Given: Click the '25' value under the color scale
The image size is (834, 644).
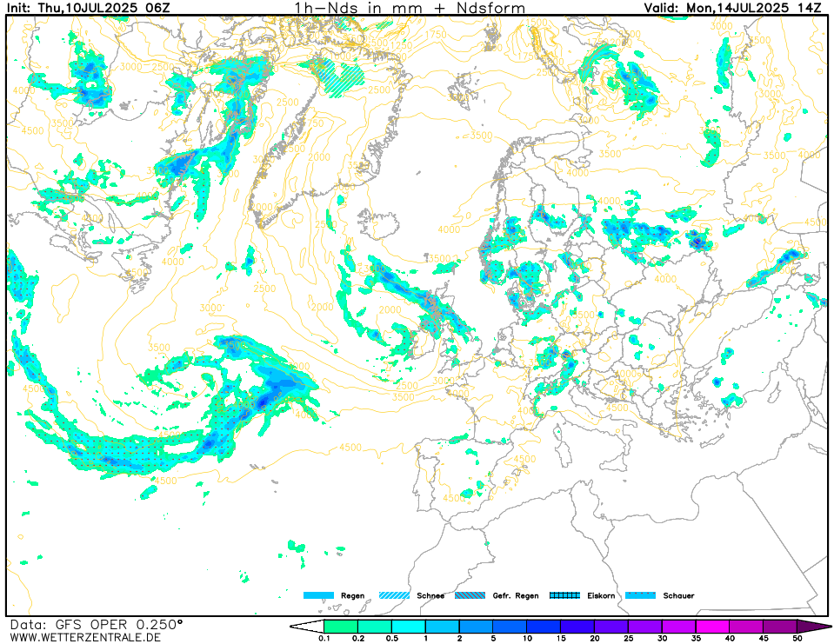Looking at the screenshot, I should pos(629,638).
